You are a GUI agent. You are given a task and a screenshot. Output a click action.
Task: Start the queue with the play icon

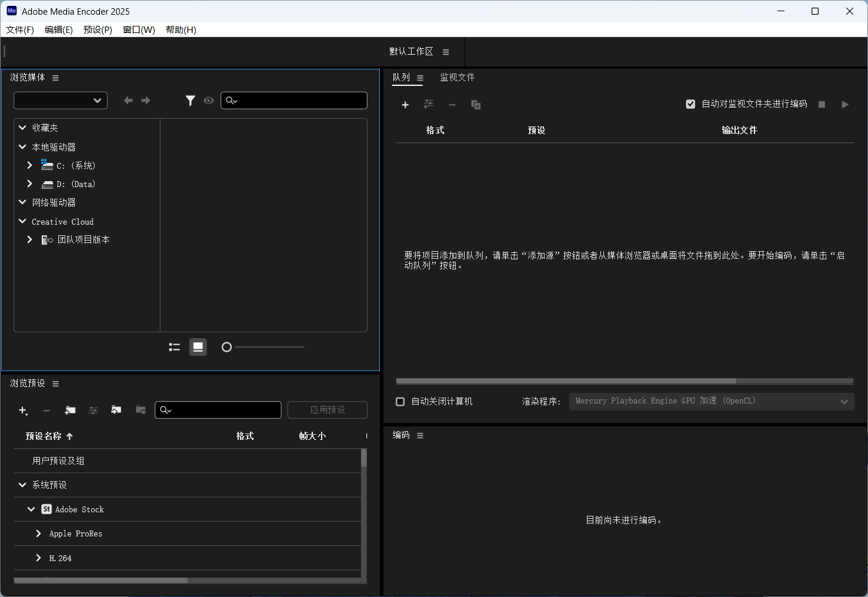845,104
